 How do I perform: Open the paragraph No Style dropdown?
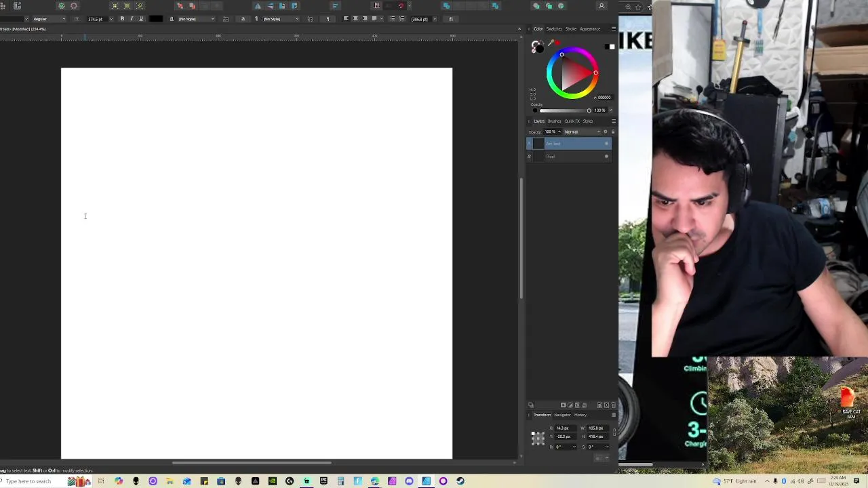coord(281,19)
